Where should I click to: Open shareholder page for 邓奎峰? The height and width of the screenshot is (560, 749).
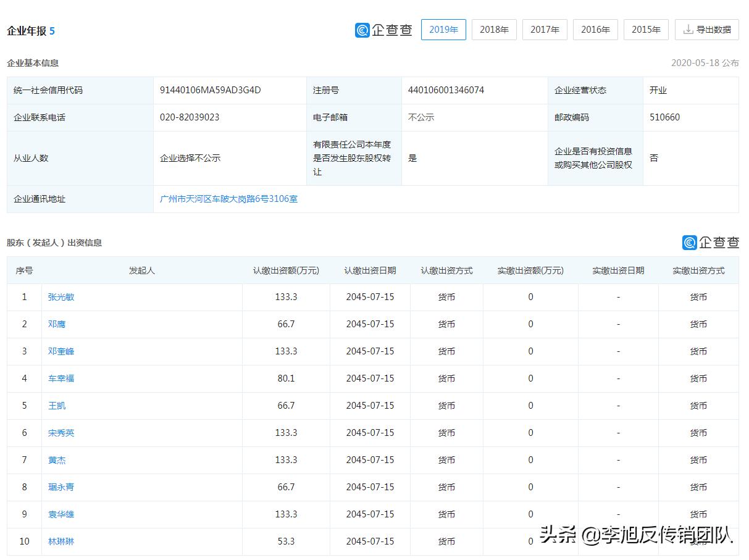tap(61, 351)
